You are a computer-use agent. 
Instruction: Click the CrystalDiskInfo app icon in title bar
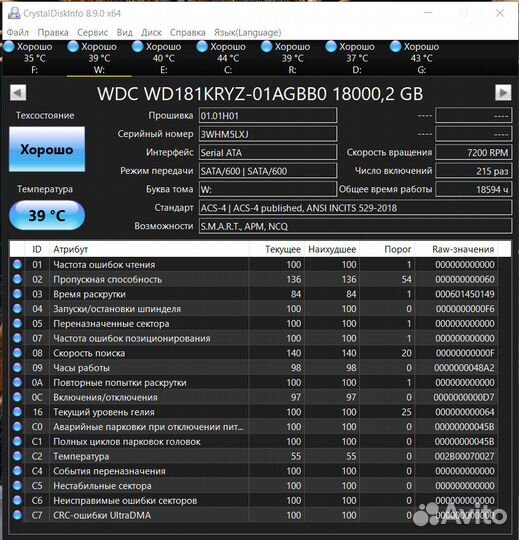tap(14, 13)
